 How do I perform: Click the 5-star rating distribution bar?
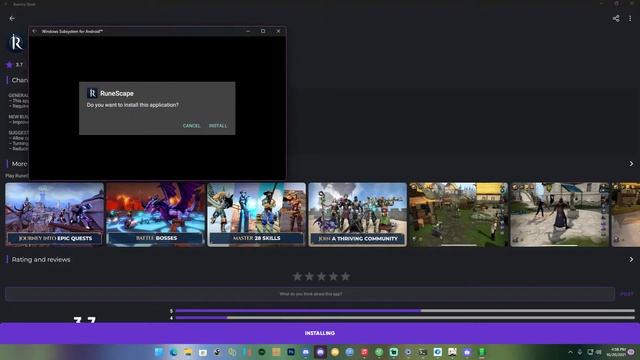(x=405, y=311)
